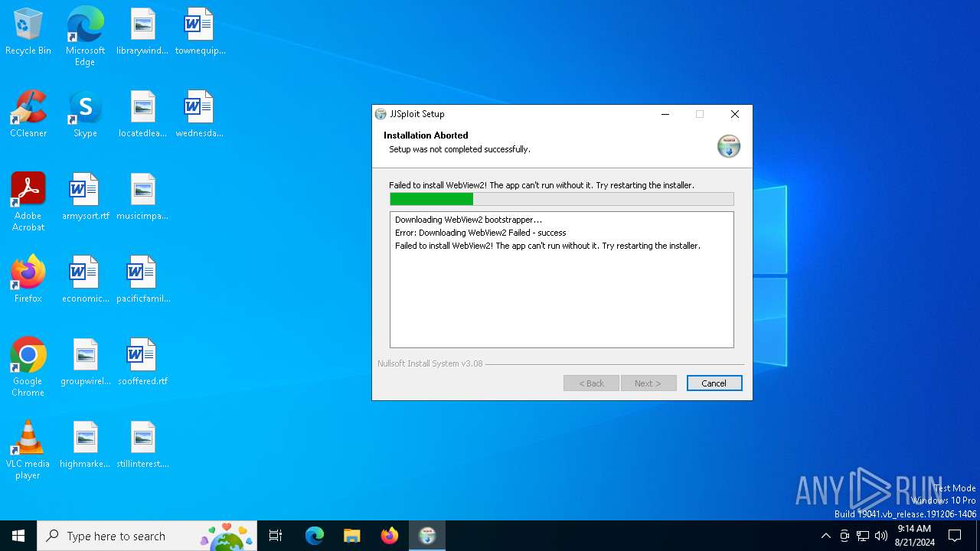Screen dimensions: 980x551
Task: Select the economic... Word document
Action: tap(85, 280)
